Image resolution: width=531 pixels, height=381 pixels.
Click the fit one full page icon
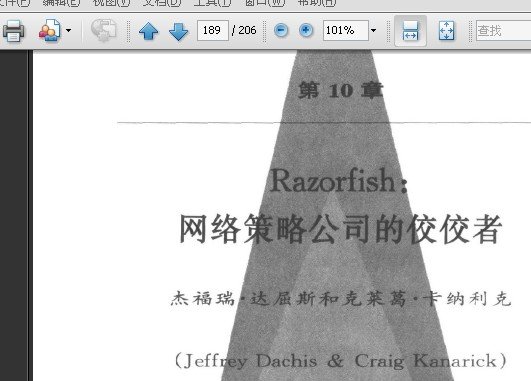point(446,31)
